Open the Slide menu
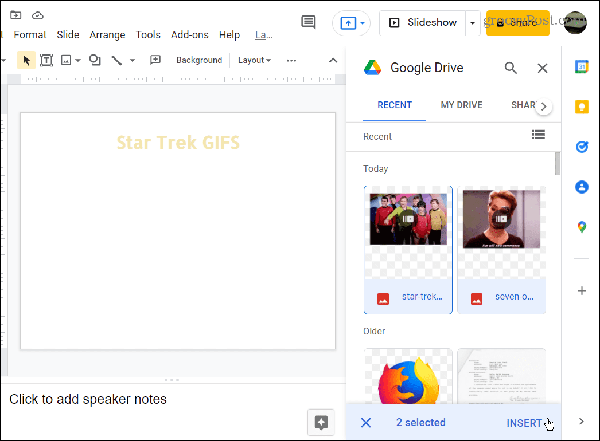The width and height of the screenshot is (600, 441). 68,35
